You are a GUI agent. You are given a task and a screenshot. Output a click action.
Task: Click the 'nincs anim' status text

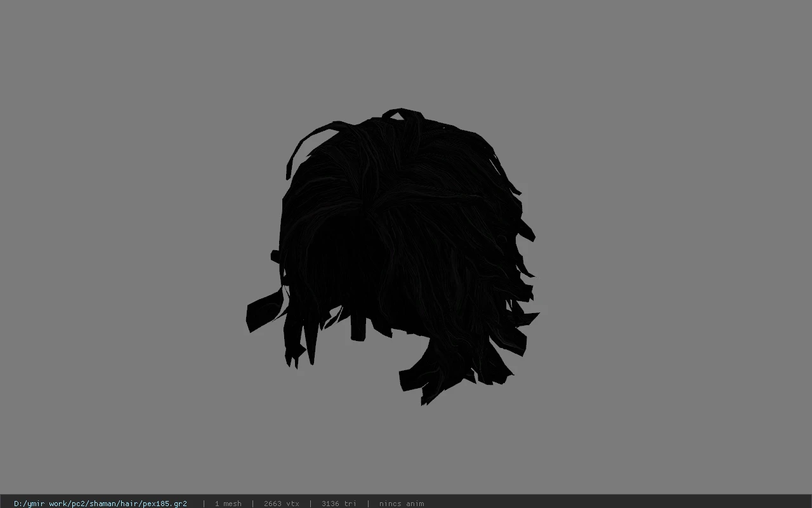click(402, 504)
